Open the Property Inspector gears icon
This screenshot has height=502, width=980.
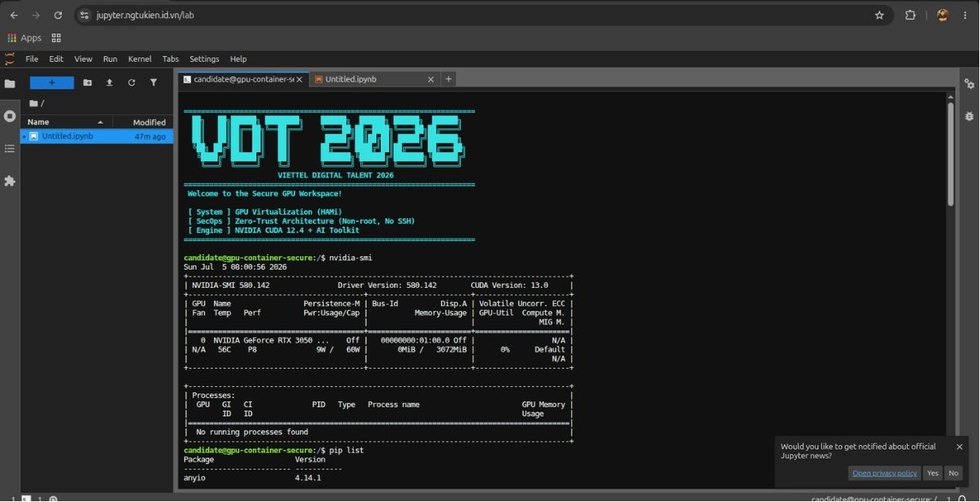(969, 83)
